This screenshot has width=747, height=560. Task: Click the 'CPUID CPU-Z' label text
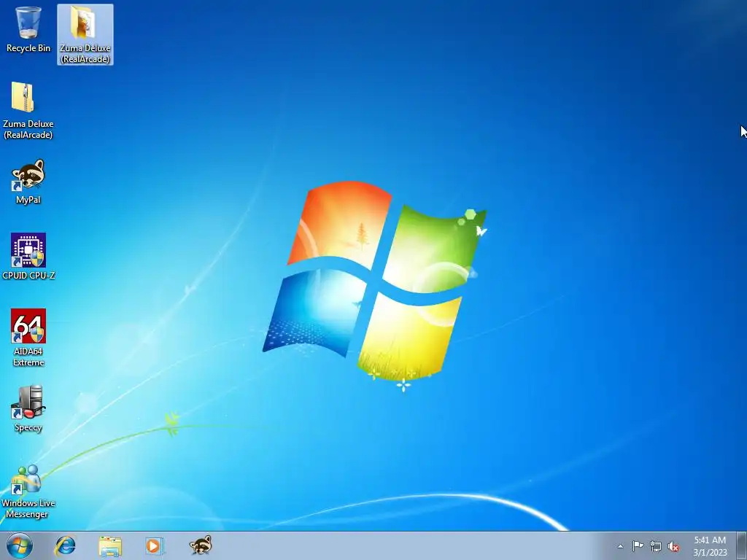28,275
